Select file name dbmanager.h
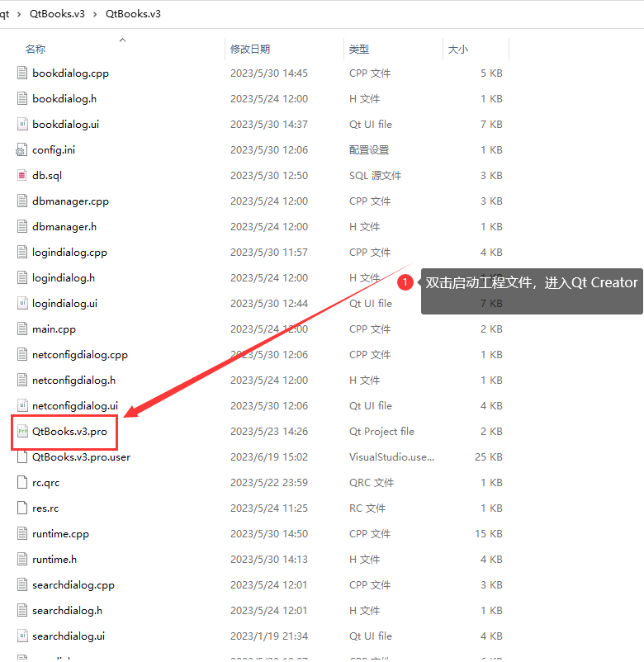The image size is (644, 662). (64, 227)
